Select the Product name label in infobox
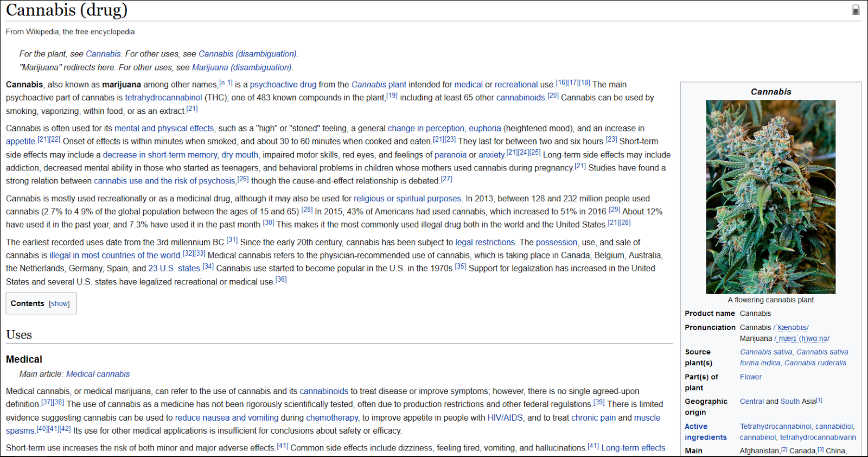Image resolution: width=868 pixels, height=457 pixels. tap(710, 314)
